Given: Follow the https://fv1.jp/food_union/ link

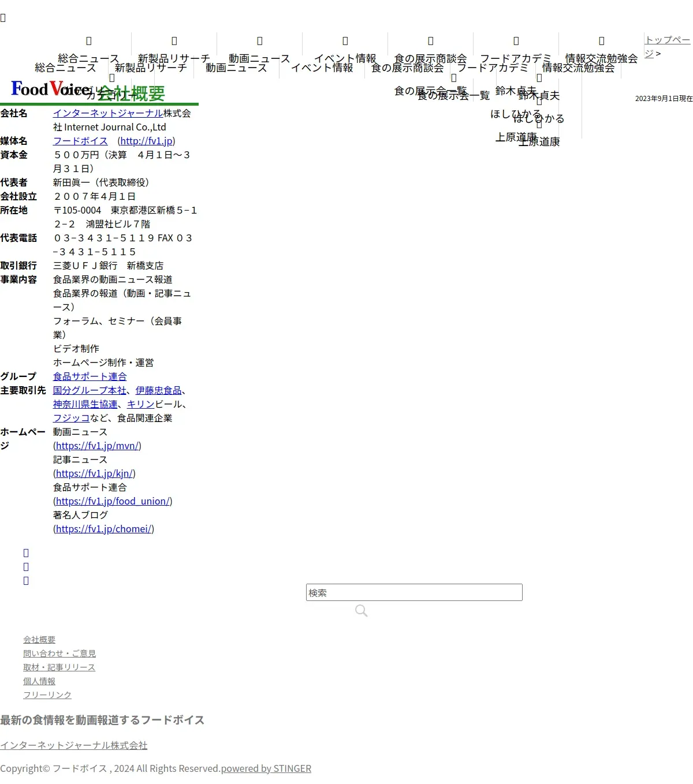Looking at the screenshot, I should (113, 501).
